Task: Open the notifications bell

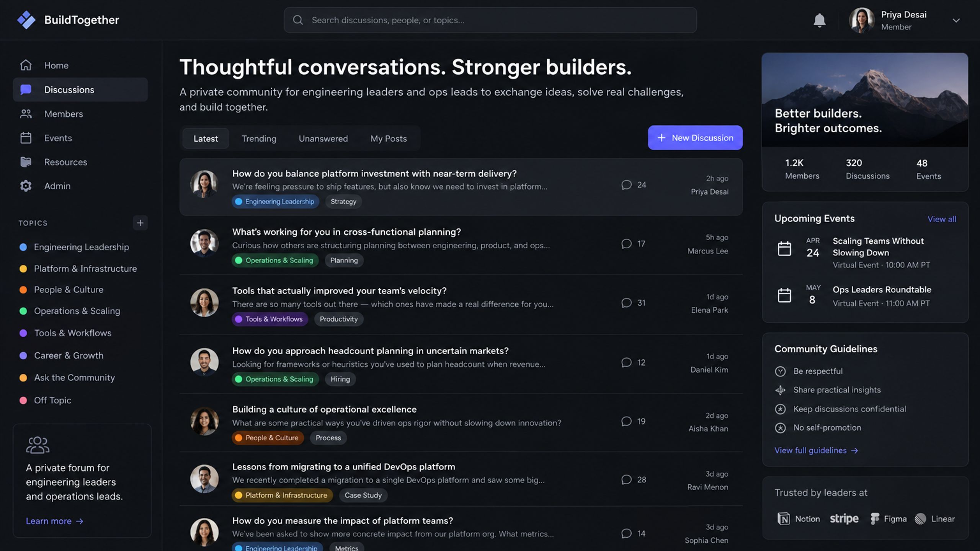Action: tap(819, 20)
